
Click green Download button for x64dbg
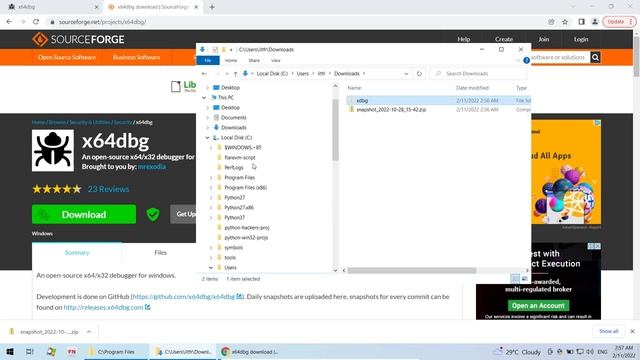(x=84, y=214)
